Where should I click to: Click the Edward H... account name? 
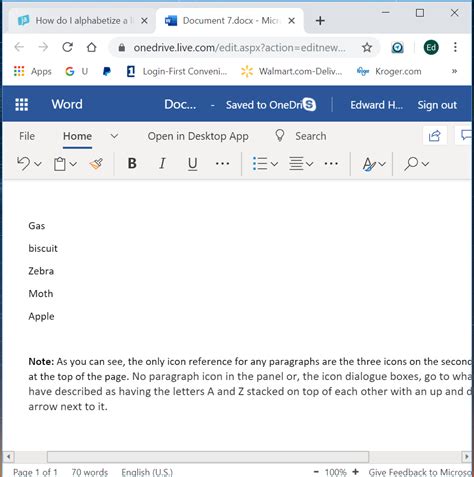coord(376,105)
